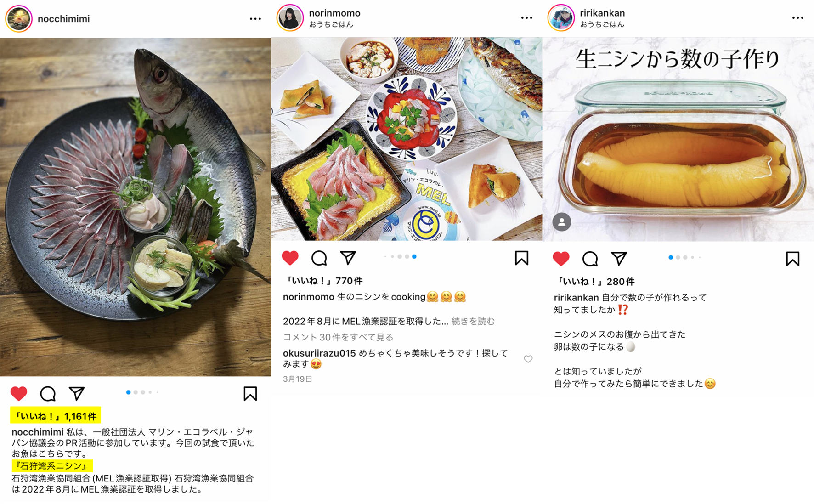Remove the like from ririkankan's post
Viewport: 814px width, 504px height.
click(561, 259)
